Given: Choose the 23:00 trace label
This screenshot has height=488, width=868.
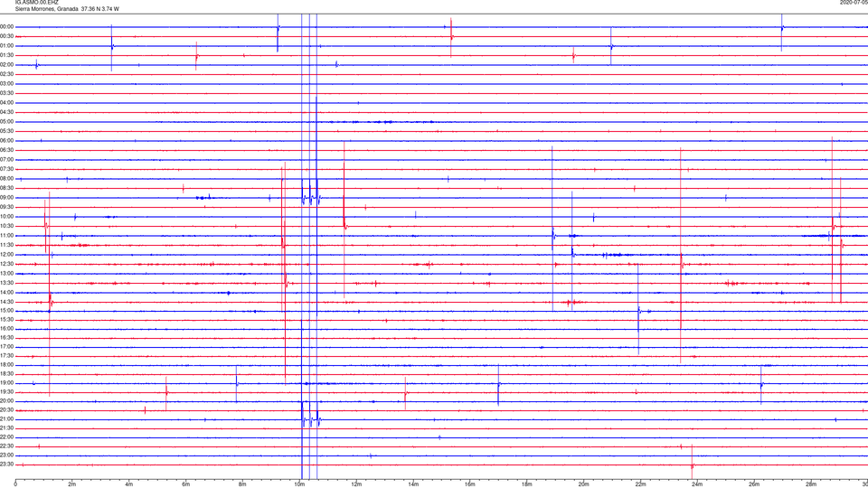Looking at the screenshot, I should pos(7,455).
